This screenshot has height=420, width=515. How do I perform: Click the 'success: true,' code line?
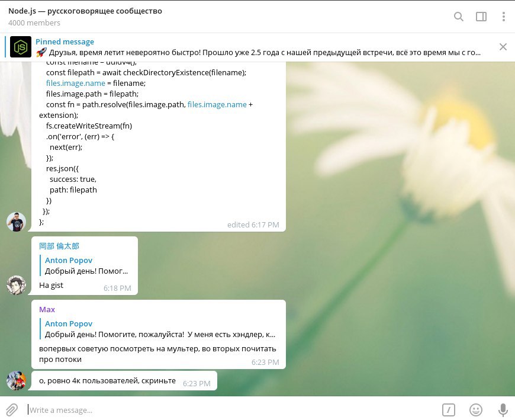click(73, 179)
